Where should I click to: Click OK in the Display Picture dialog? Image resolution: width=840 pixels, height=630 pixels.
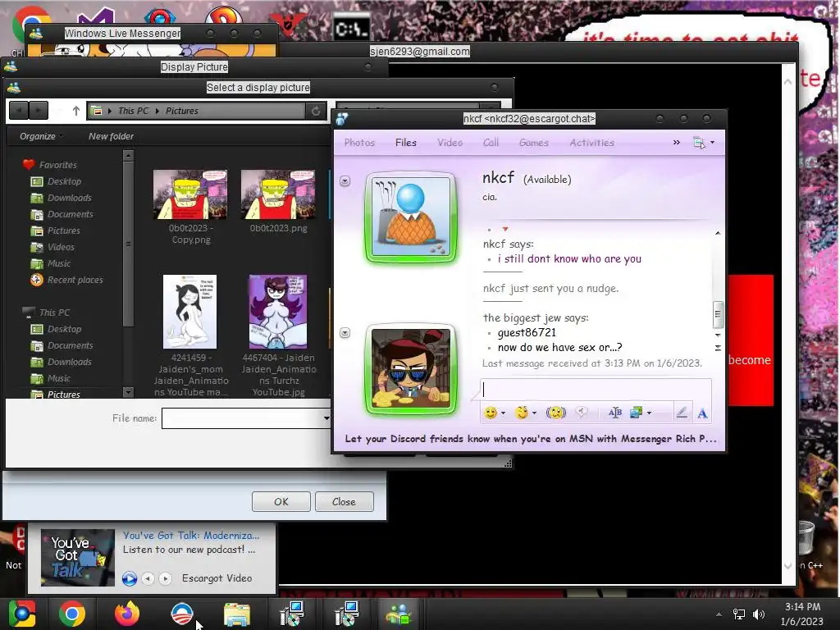[281, 502]
